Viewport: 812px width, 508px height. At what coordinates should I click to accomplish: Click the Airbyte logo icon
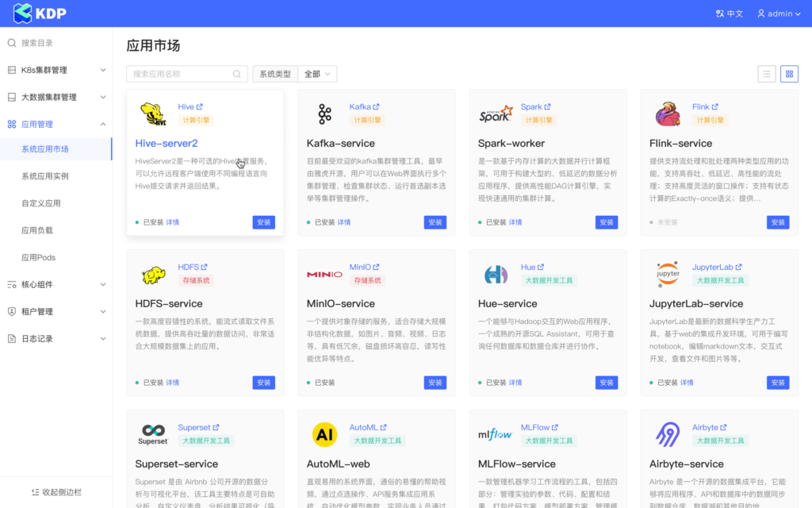pyautogui.click(x=668, y=434)
